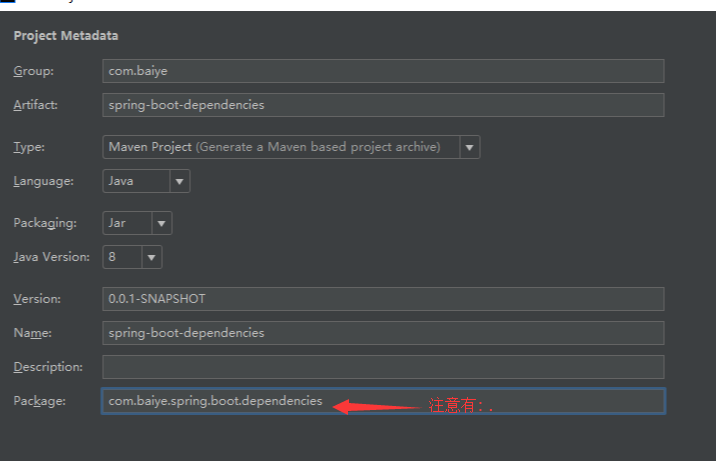Click the Type label
The width and height of the screenshot is (716, 461).
pyautogui.click(x=29, y=147)
